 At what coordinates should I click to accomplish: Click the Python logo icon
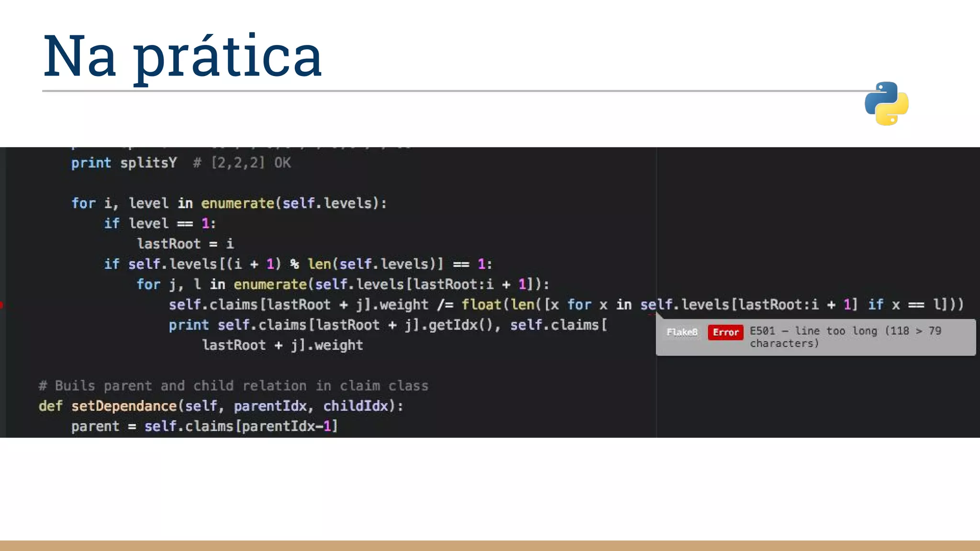tap(886, 103)
